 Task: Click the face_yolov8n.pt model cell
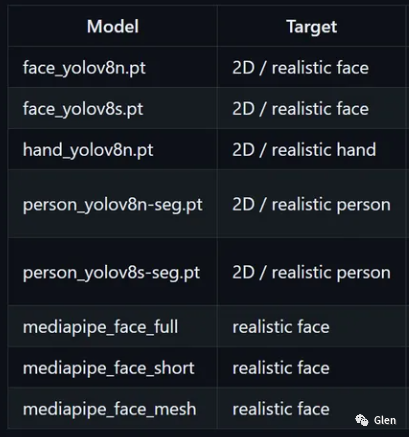(x=84, y=68)
